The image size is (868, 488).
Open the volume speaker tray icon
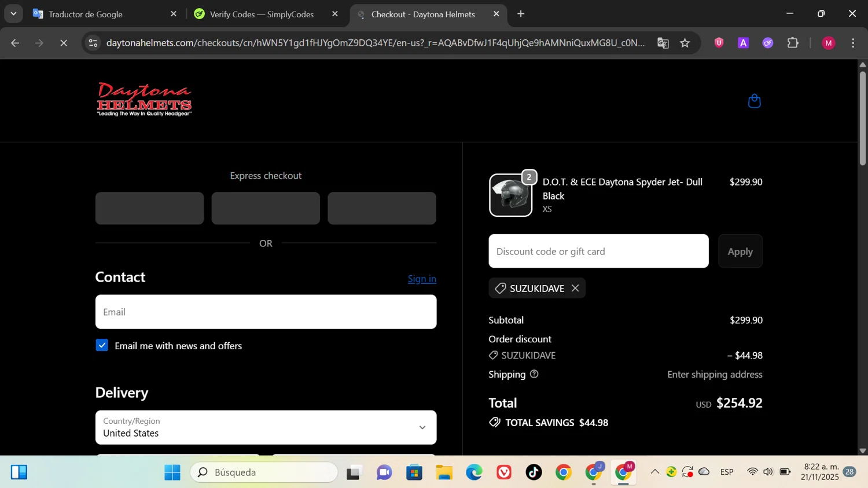(768, 472)
